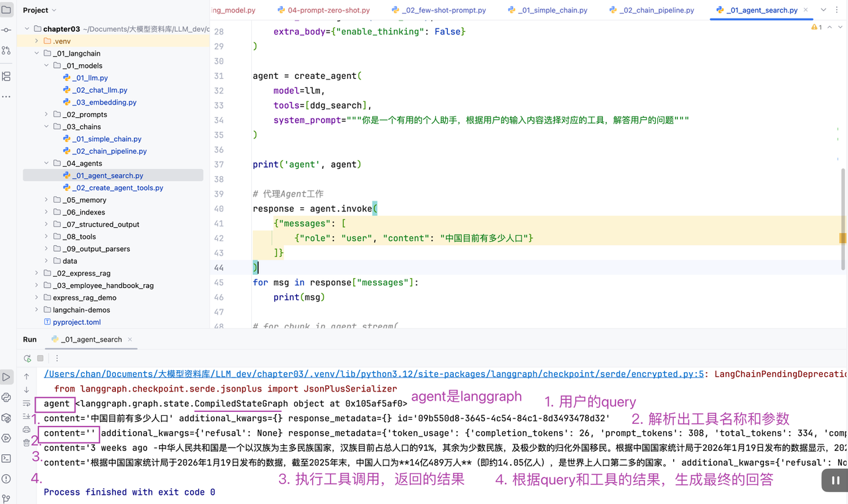Expand the _02_prompts folder

click(x=46, y=115)
